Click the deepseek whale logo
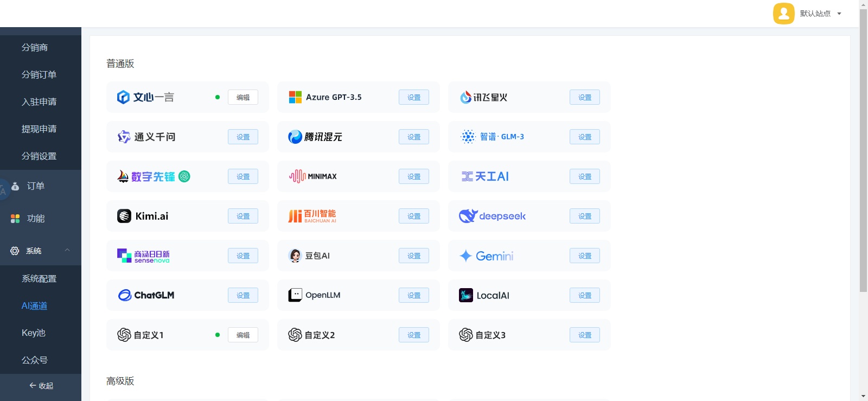This screenshot has height=401, width=868. tap(468, 216)
